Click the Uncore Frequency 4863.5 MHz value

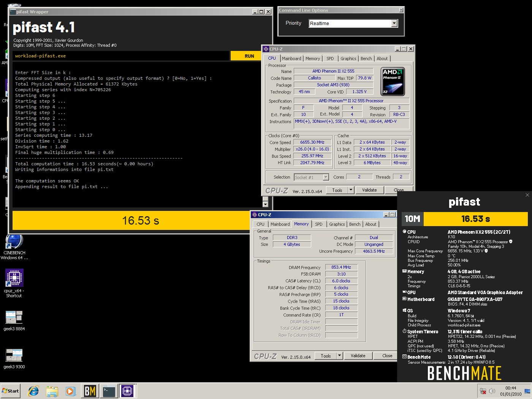pyautogui.click(x=374, y=251)
